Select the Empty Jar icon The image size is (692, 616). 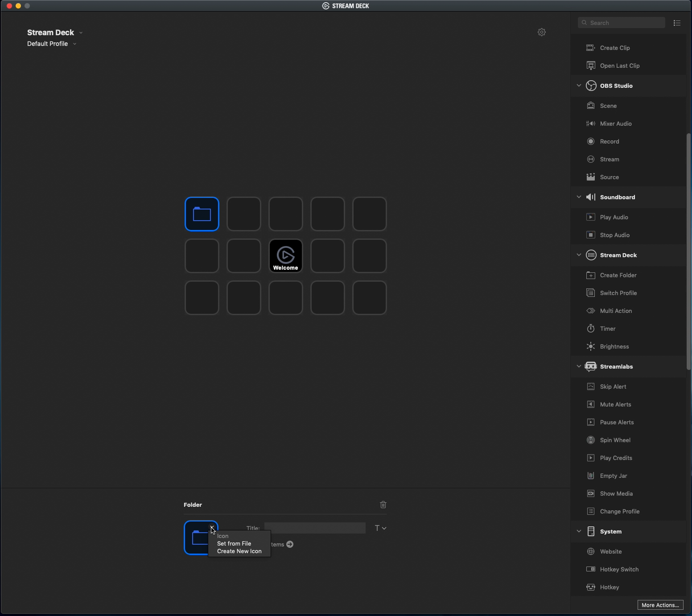[591, 476]
